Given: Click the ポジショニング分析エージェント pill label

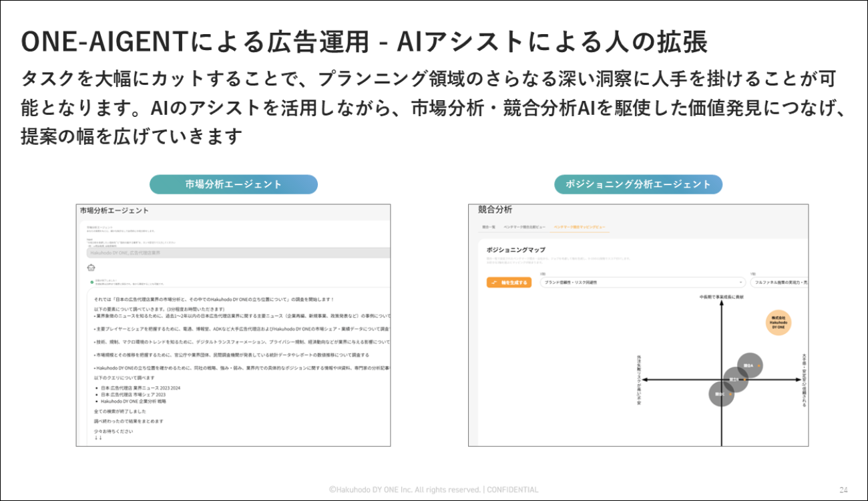Looking at the screenshot, I should [639, 184].
